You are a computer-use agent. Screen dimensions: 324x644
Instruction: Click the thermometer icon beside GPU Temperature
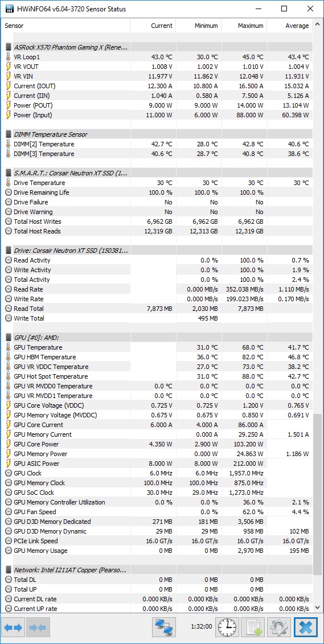pos(9,347)
